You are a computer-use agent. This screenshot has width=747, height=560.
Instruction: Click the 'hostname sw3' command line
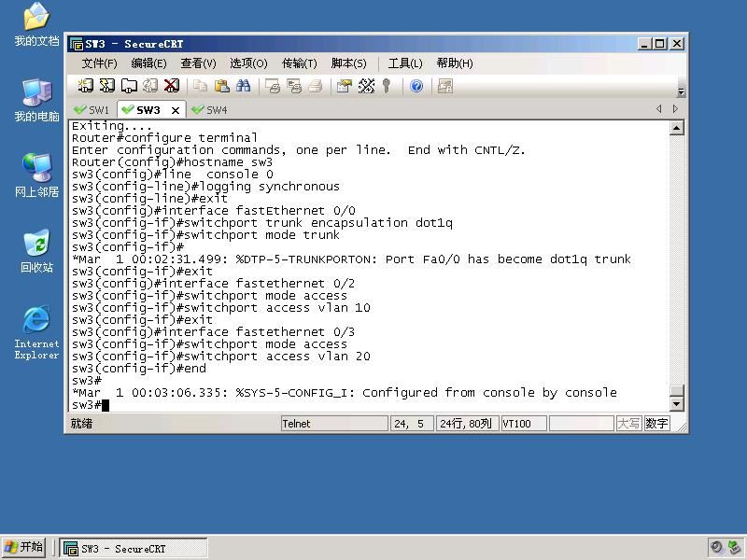pos(172,161)
